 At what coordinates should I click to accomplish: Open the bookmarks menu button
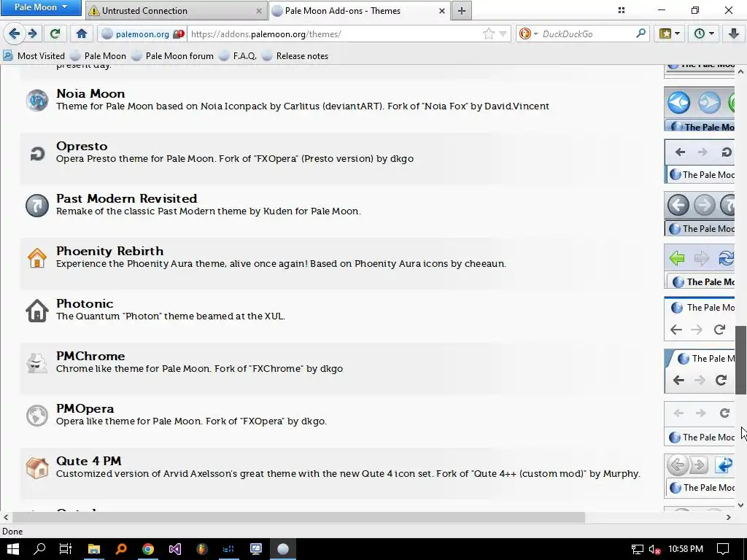[x=670, y=34]
